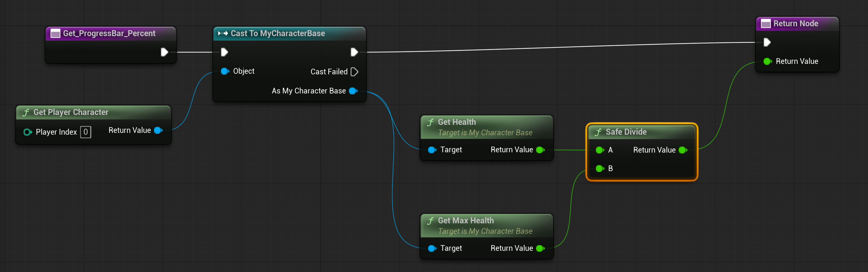Click the Cast To MyCharacterBase execution input pin
868x272 pixels.
click(224, 52)
